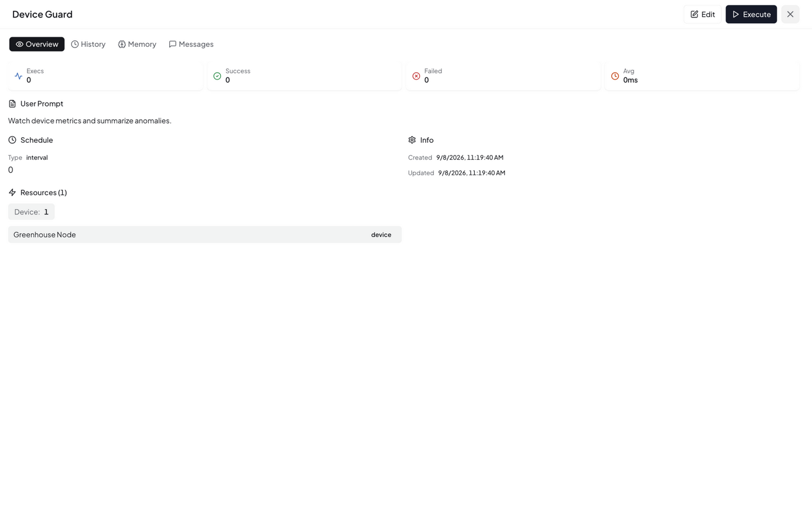Click the green Success check icon
The image size is (812, 508).
point(217,76)
